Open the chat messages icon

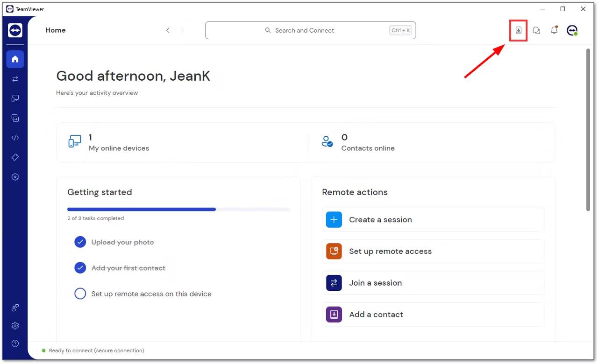click(536, 30)
